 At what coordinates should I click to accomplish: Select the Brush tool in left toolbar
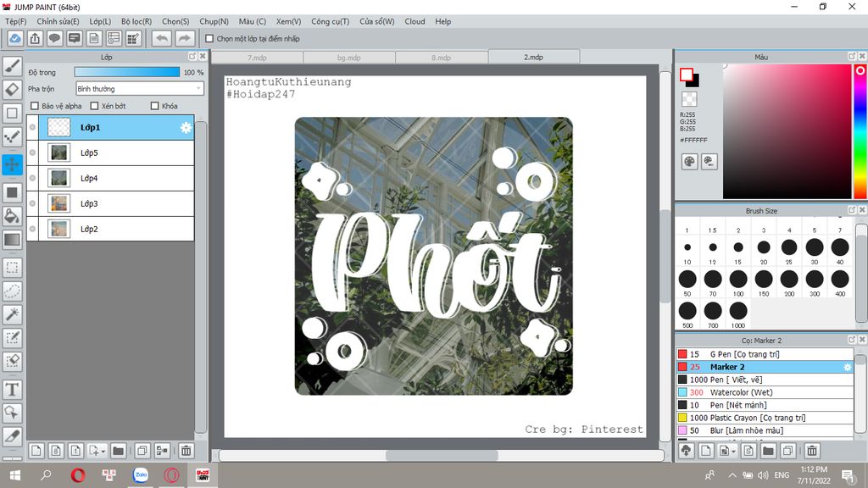click(x=12, y=66)
